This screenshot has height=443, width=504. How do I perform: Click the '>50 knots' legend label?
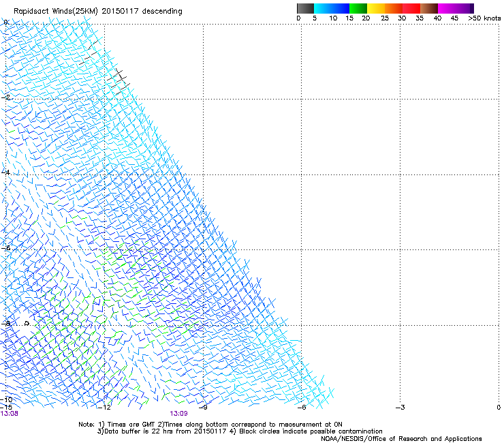point(484,18)
